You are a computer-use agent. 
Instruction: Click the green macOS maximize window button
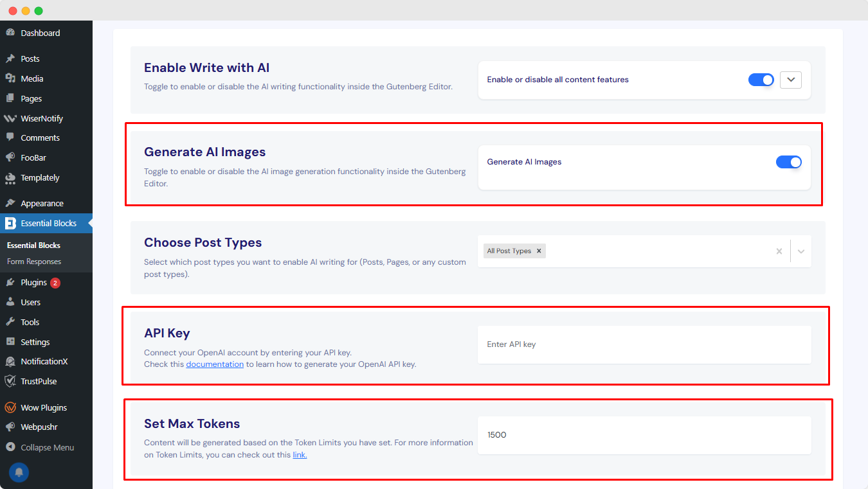point(39,11)
